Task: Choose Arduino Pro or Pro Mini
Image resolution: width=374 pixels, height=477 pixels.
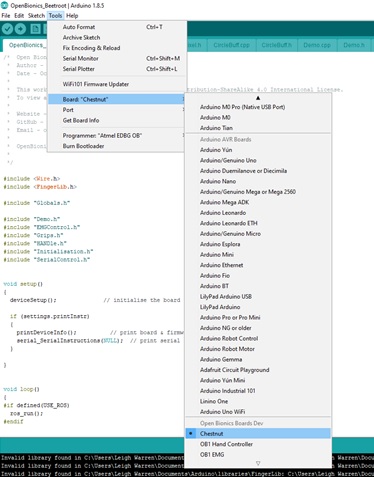Action: click(258, 318)
